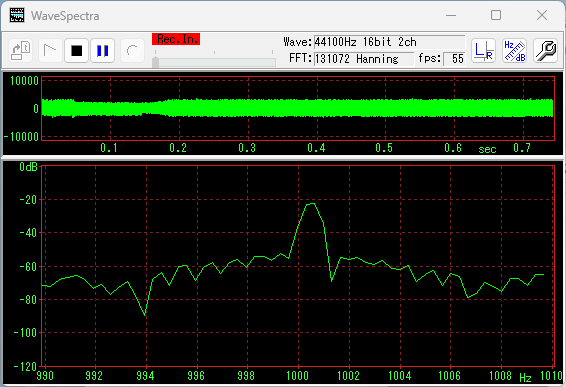Image resolution: width=566 pixels, height=387 pixels.
Task: Pause with the blue bars button
Action: (103, 51)
